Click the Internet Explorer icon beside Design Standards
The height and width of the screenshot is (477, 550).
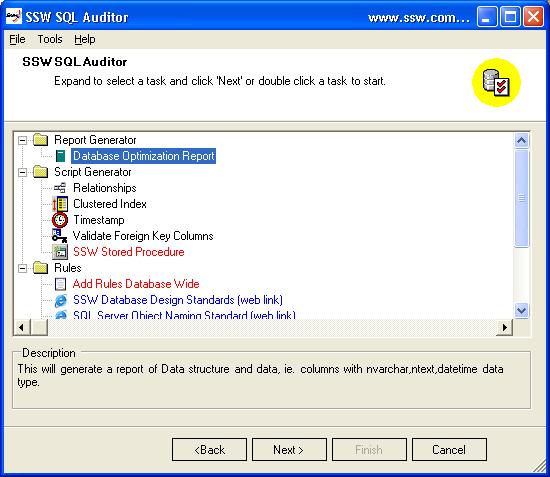tap(61, 300)
